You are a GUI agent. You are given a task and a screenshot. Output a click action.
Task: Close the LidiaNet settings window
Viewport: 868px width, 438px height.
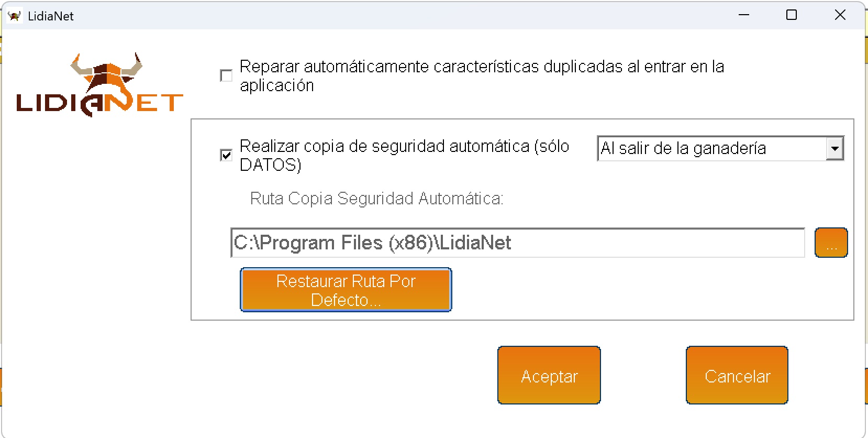[840, 15]
